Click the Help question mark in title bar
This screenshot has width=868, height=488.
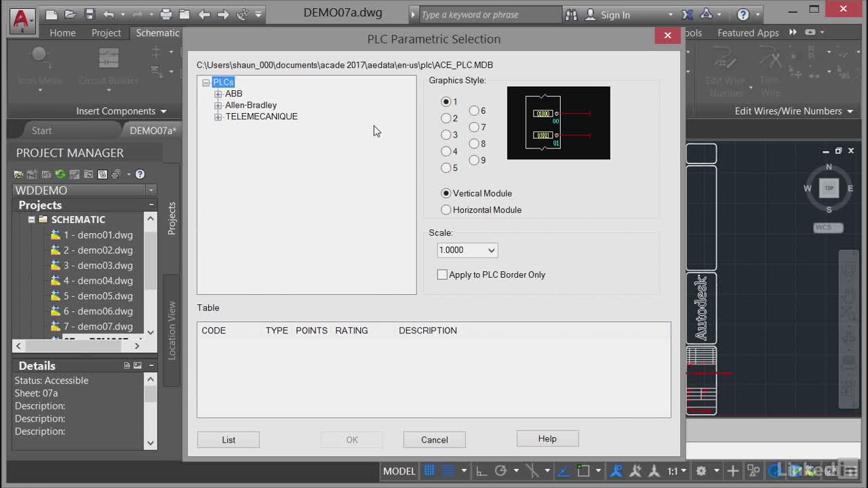click(x=743, y=14)
